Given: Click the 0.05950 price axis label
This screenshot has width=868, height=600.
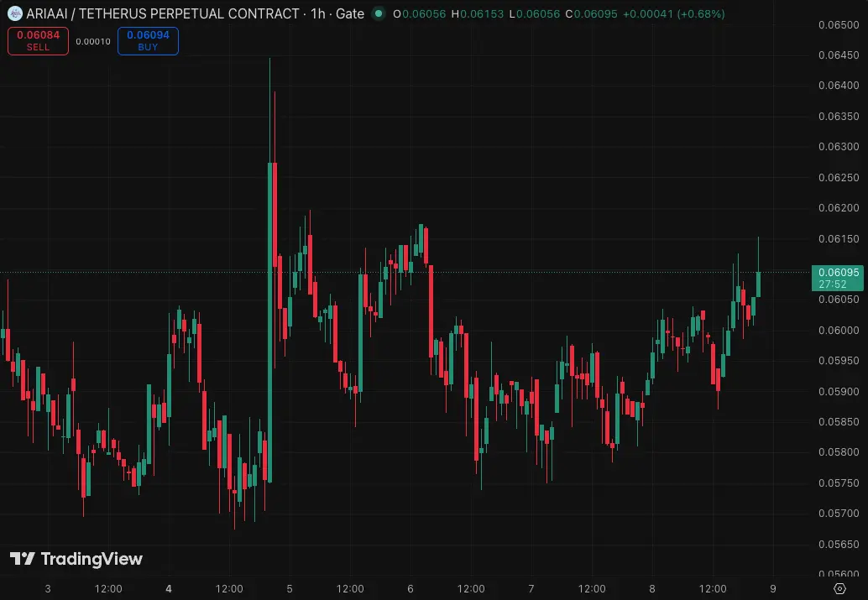Looking at the screenshot, I should coord(839,361).
